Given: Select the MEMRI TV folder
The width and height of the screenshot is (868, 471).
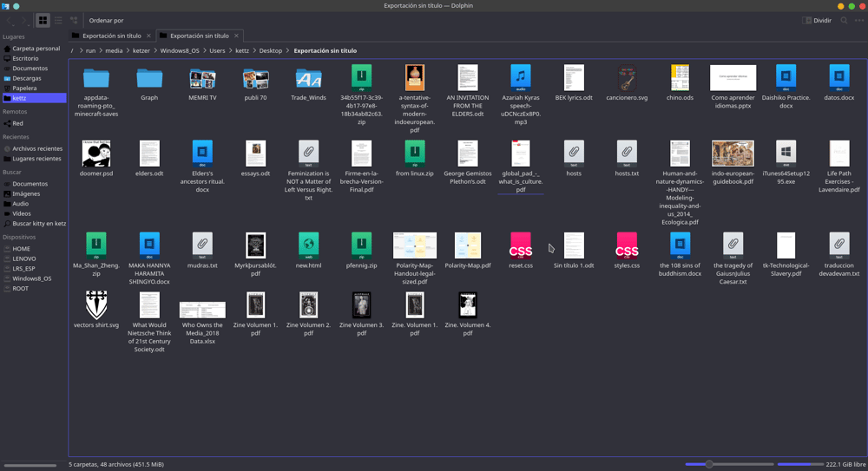Looking at the screenshot, I should (x=202, y=79).
